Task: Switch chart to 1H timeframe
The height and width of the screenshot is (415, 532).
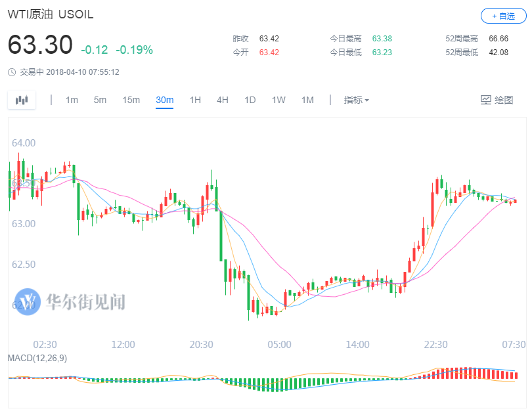Action: [x=195, y=100]
